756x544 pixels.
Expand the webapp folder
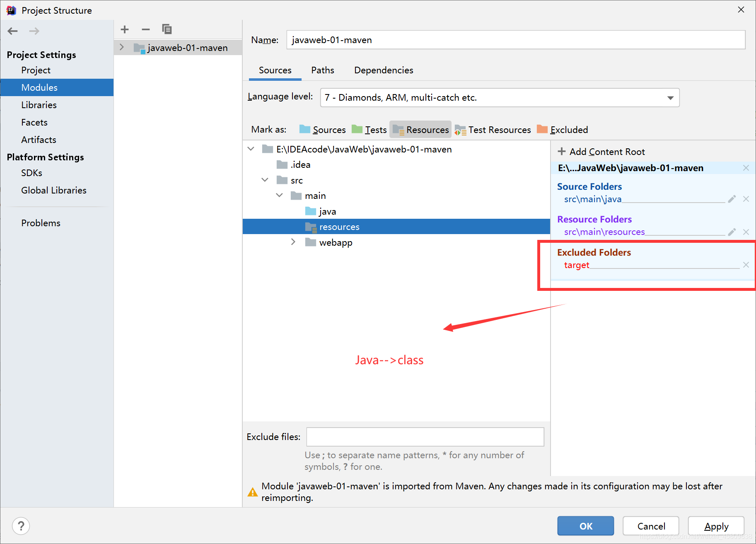(293, 242)
